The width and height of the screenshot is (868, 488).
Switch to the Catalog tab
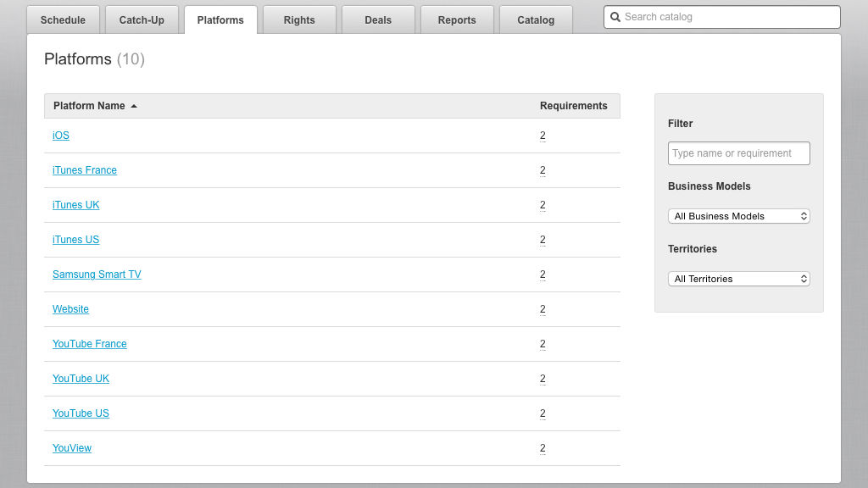[536, 19]
